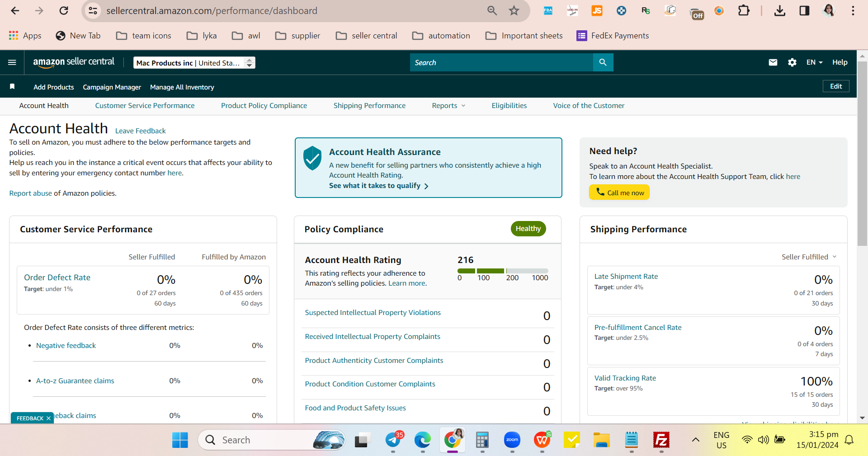This screenshot has width=868, height=456.
Task: Open the Mac Products inc account switcher
Action: [194, 63]
